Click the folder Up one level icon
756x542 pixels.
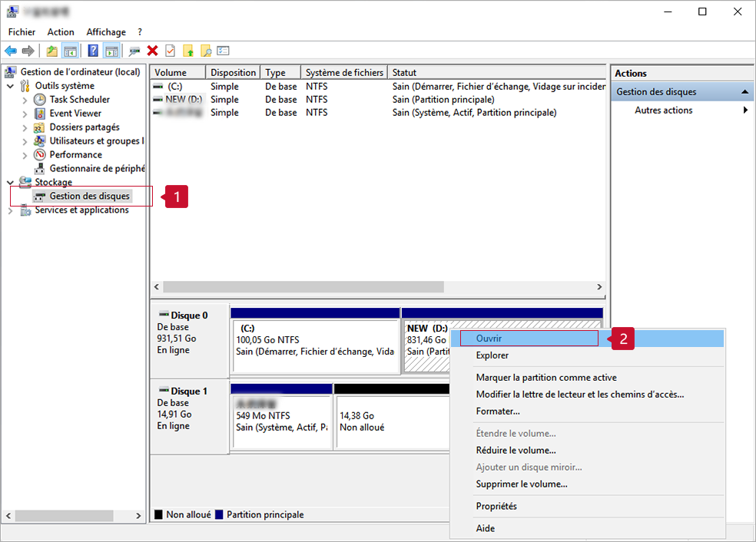(51, 51)
